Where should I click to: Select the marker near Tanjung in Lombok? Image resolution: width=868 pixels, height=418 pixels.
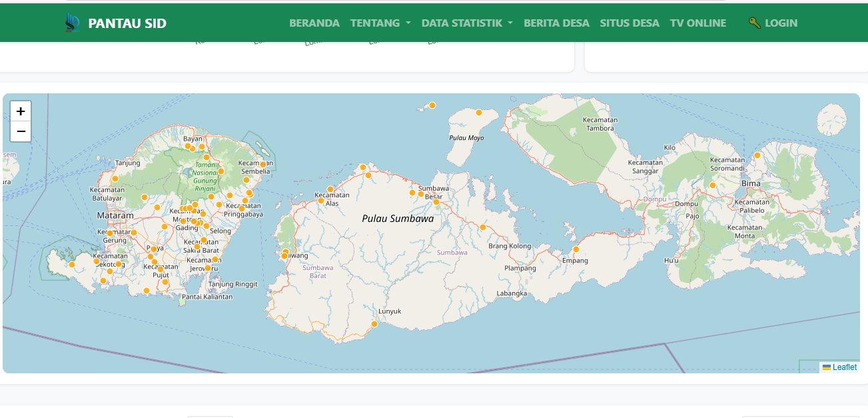pyautogui.click(x=115, y=178)
